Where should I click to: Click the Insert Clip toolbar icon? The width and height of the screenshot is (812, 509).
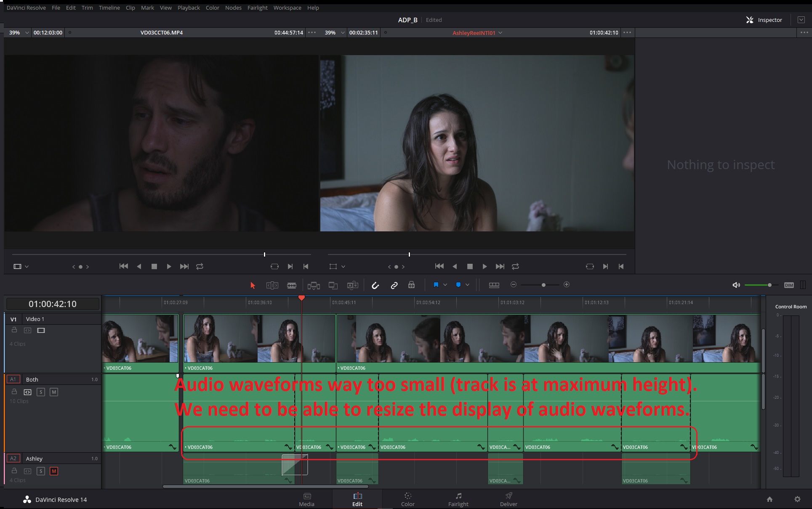click(x=314, y=285)
